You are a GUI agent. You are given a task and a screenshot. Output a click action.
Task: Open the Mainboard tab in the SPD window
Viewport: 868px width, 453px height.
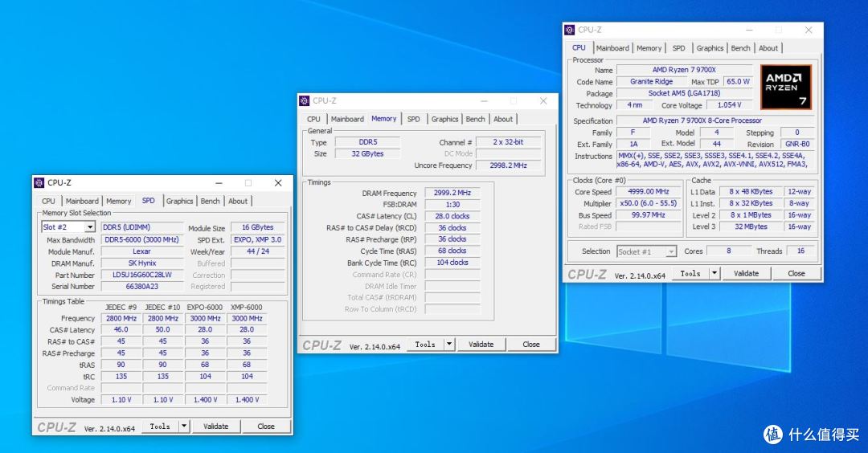pos(82,202)
